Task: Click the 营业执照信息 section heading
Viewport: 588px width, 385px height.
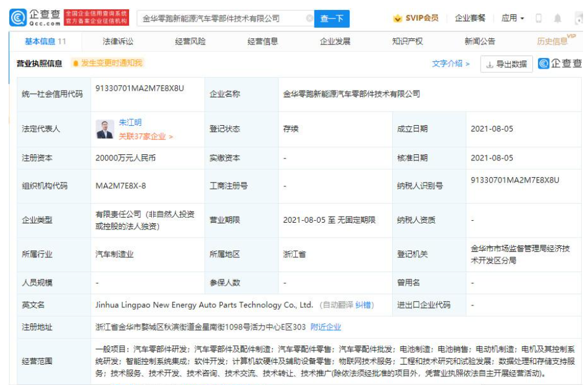Action: [x=39, y=64]
